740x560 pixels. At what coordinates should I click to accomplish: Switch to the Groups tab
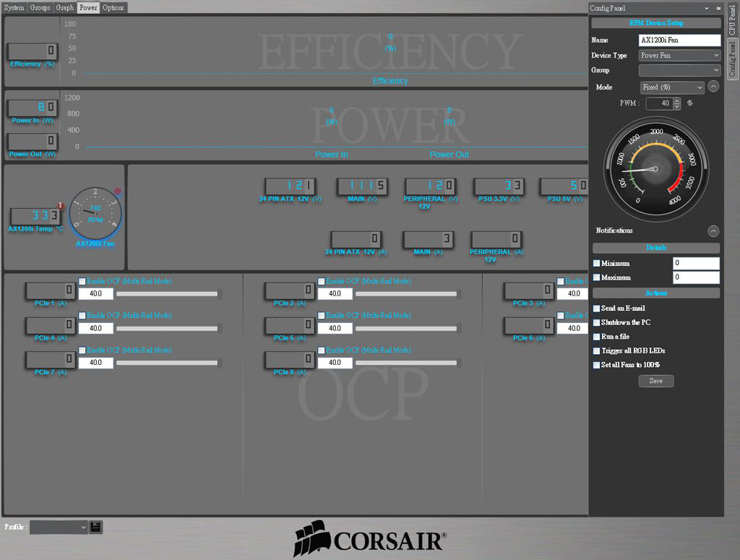click(x=40, y=7)
